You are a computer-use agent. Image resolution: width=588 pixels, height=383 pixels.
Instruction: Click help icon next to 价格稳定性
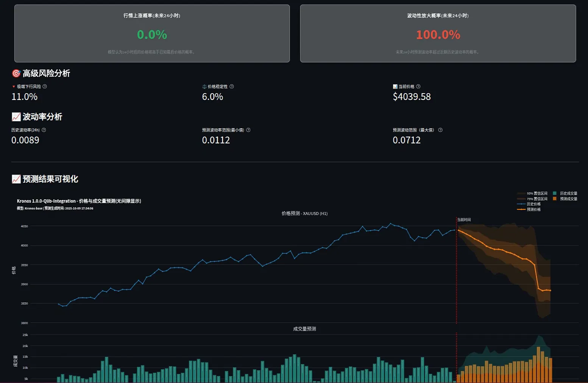tap(232, 86)
